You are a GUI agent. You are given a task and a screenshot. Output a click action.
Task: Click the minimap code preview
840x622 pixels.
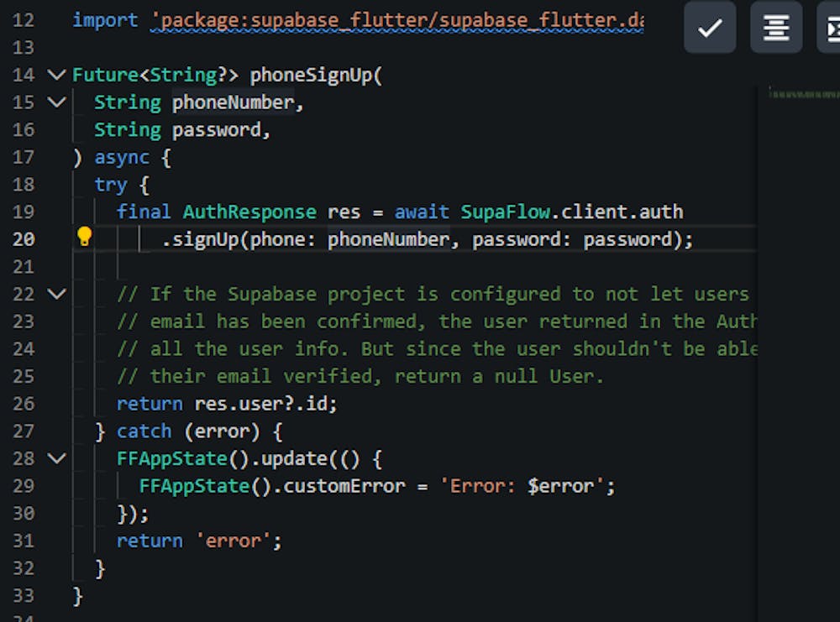[804, 95]
